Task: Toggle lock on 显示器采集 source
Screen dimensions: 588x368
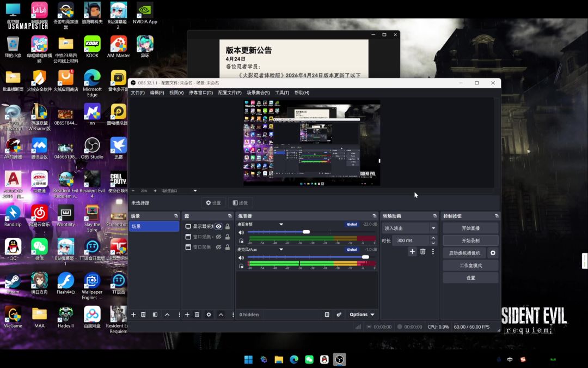Action: point(227,226)
